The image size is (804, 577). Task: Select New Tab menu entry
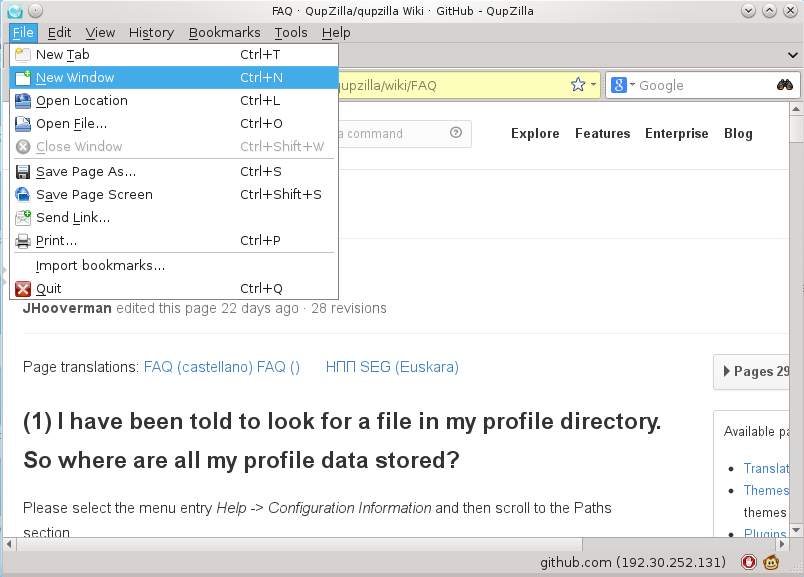pyautogui.click(x=174, y=54)
